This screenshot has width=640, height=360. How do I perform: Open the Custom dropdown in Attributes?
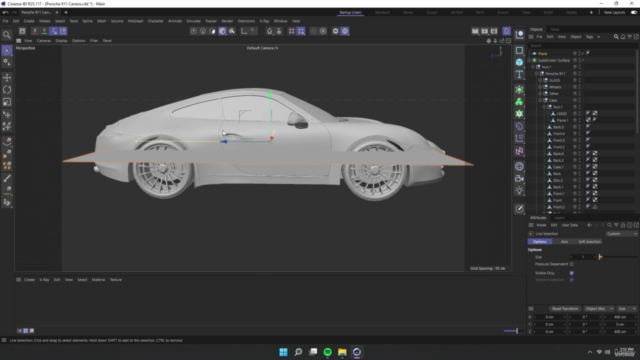click(621, 234)
